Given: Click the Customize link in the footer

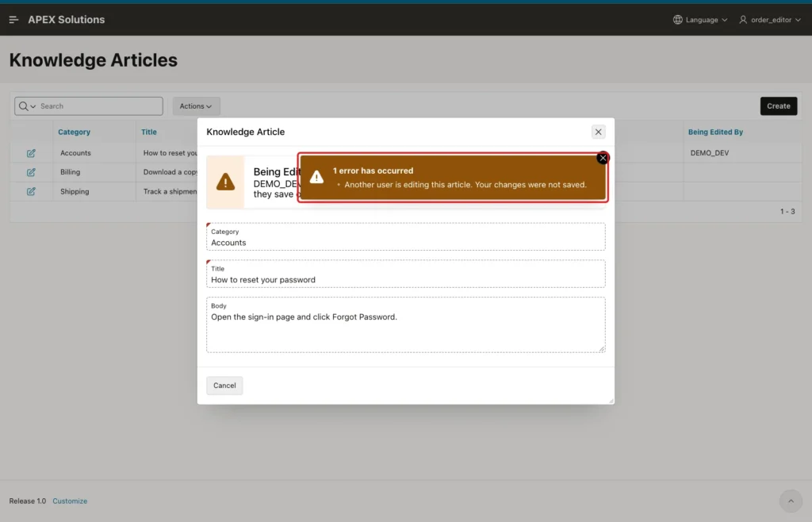Looking at the screenshot, I should [x=70, y=501].
